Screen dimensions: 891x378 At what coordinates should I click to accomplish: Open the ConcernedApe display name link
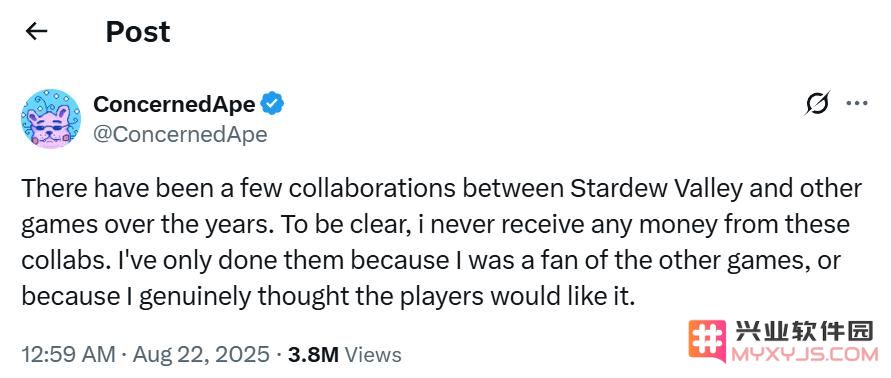[x=174, y=104]
